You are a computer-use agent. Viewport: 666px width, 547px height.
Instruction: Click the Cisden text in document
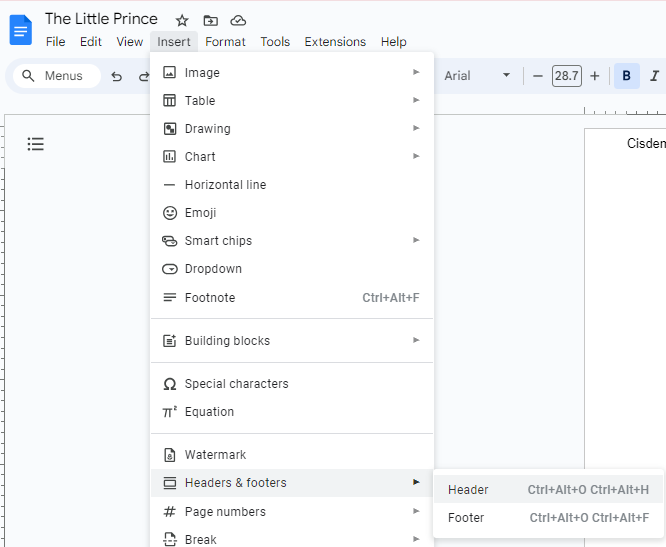coord(646,143)
